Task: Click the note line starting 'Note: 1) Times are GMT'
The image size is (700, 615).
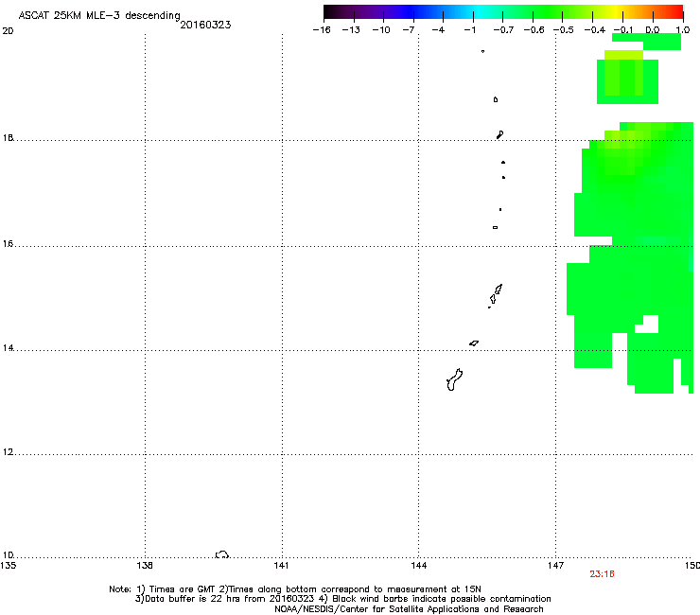Action: click(x=295, y=589)
